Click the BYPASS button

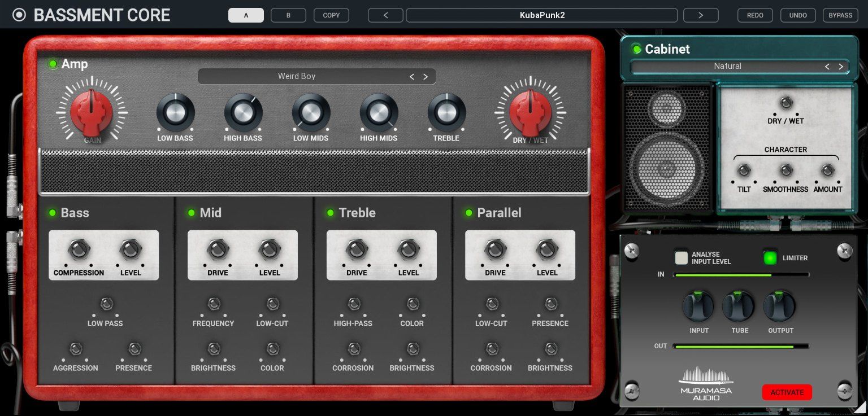(x=840, y=15)
